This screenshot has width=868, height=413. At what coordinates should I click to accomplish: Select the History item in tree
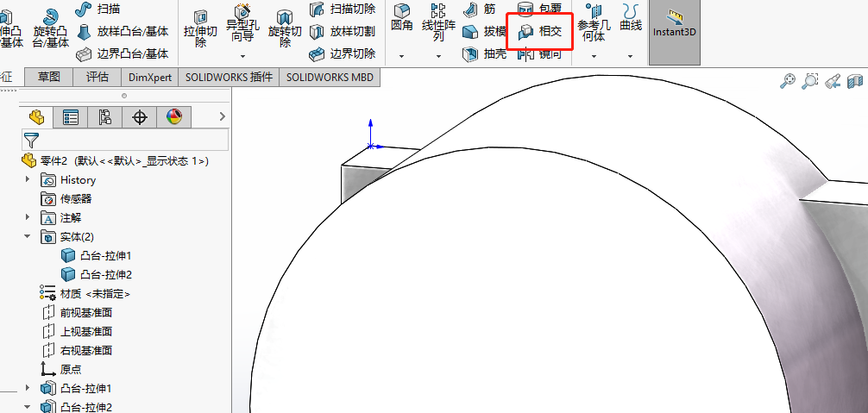[68, 179]
